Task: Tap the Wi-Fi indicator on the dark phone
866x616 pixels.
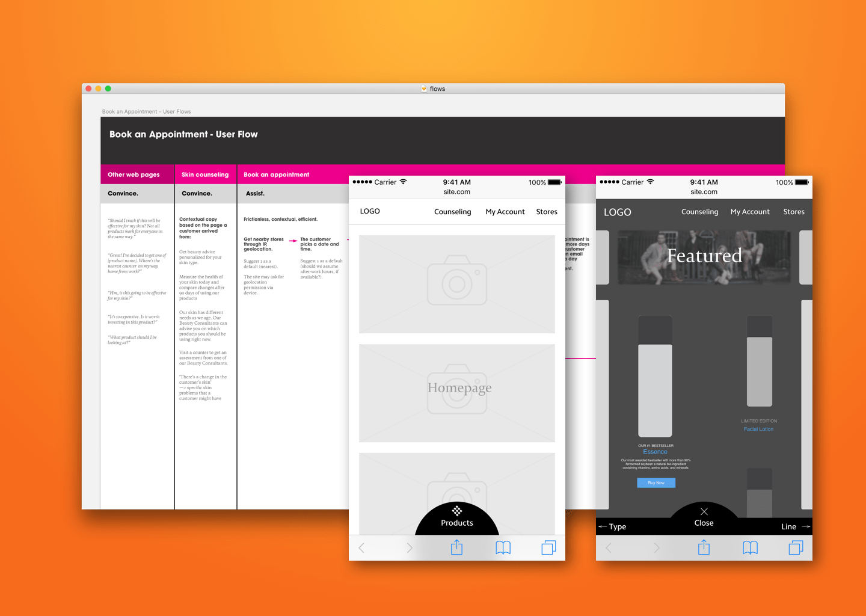Action: pos(650,182)
